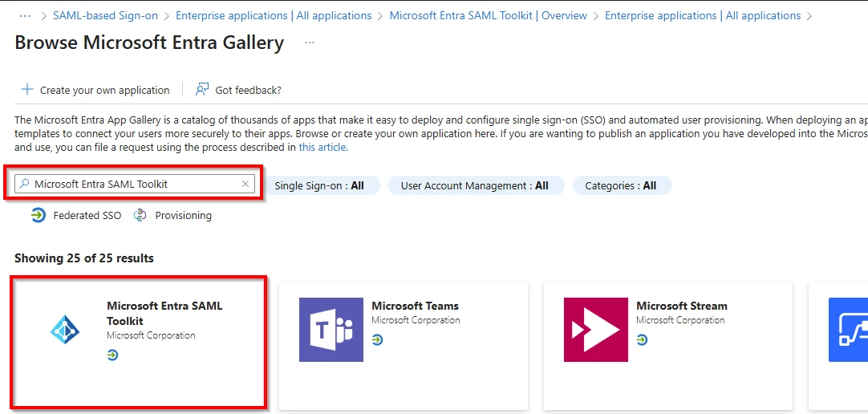Click the Provisioning legend icon
The image size is (868, 414).
pyautogui.click(x=140, y=215)
